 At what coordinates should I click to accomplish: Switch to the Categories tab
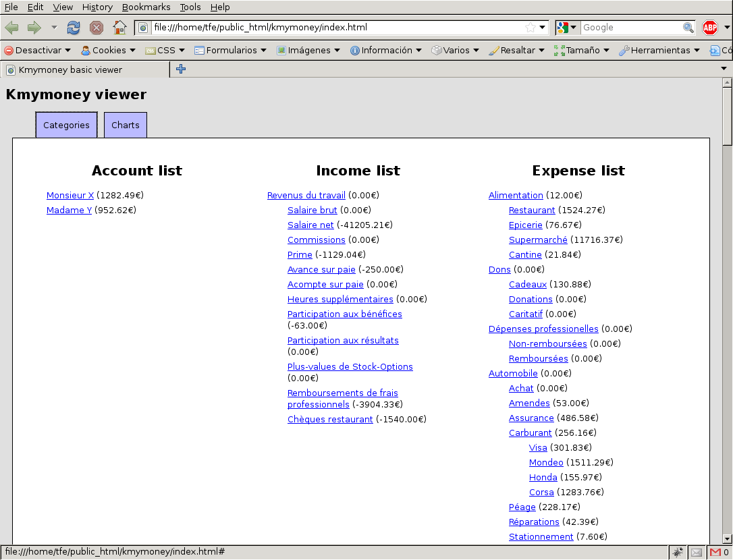66,125
